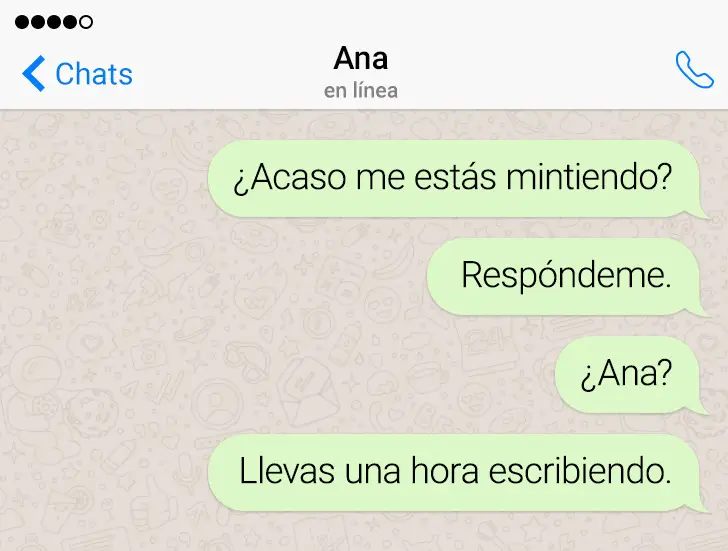The image size is (728, 551).
Task: Tap the word 'escribiendo.' in last bubble
Action: [x=580, y=471]
